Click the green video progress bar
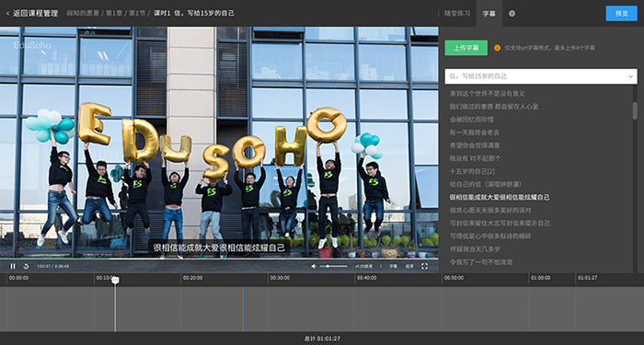644x345 pixels. tap(54, 259)
